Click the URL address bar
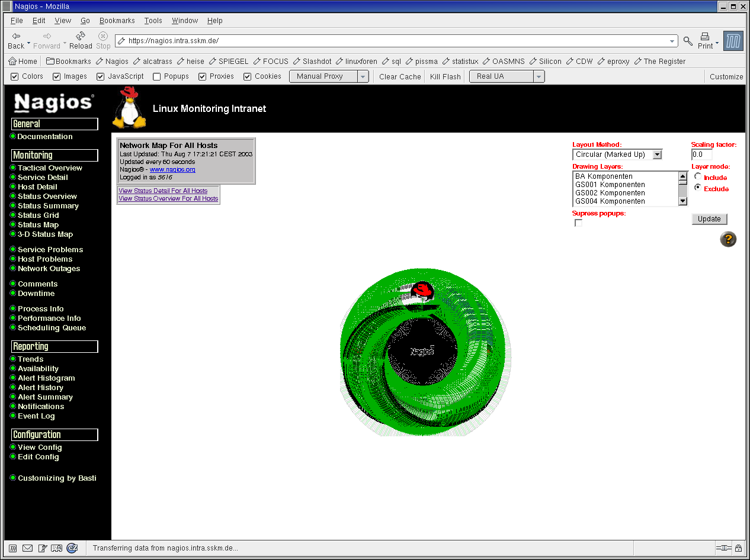Image resolution: width=750 pixels, height=560 pixels. (x=396, y=41)
